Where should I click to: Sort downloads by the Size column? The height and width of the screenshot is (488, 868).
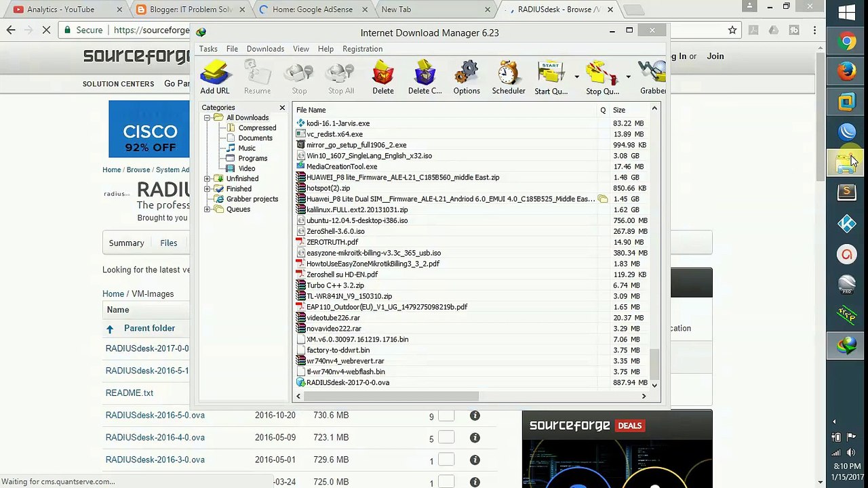[x=629, y=110]
